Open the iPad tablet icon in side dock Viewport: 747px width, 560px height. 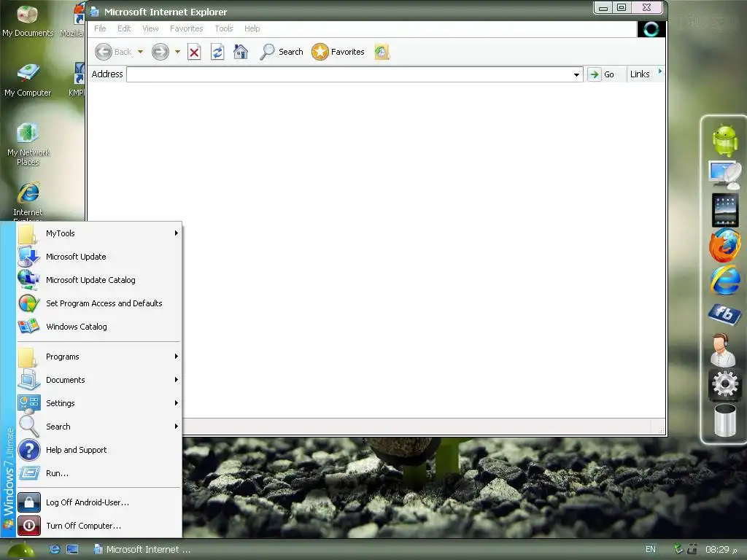pyautogui.click(x=724, y=209)
